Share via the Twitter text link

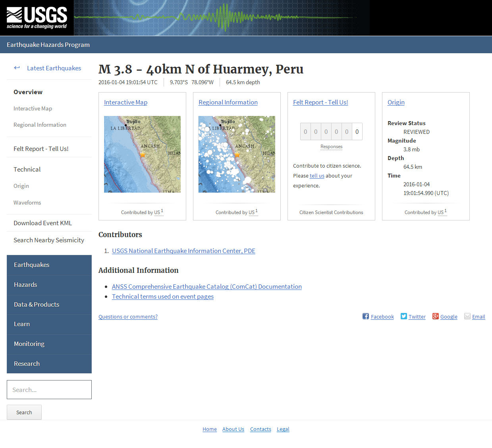point(417,317)
